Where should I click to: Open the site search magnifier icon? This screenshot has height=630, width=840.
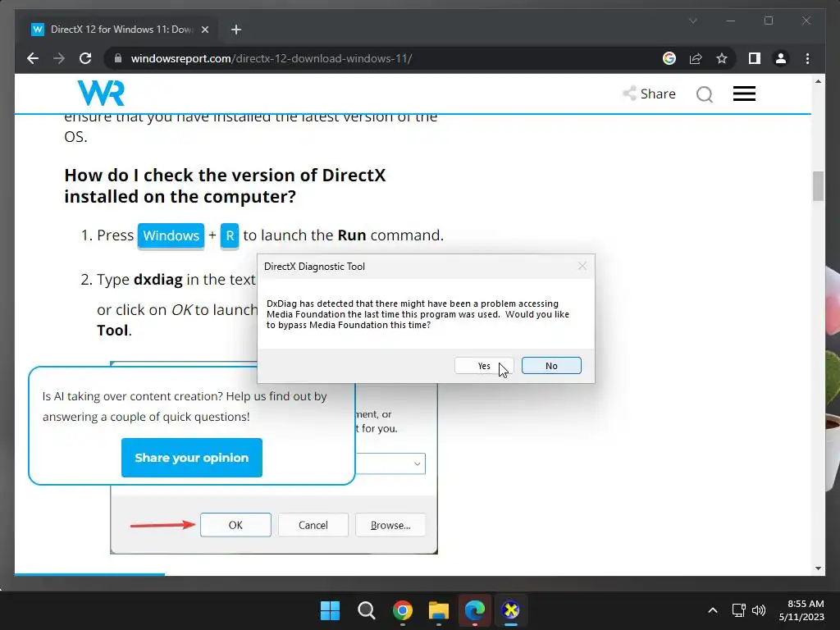point(705,94)
